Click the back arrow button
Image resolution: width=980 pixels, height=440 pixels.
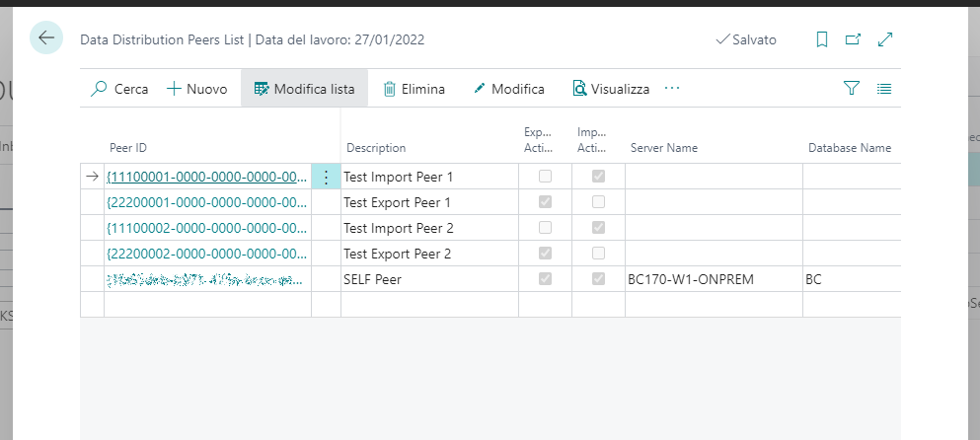click(x=45, y=38)
